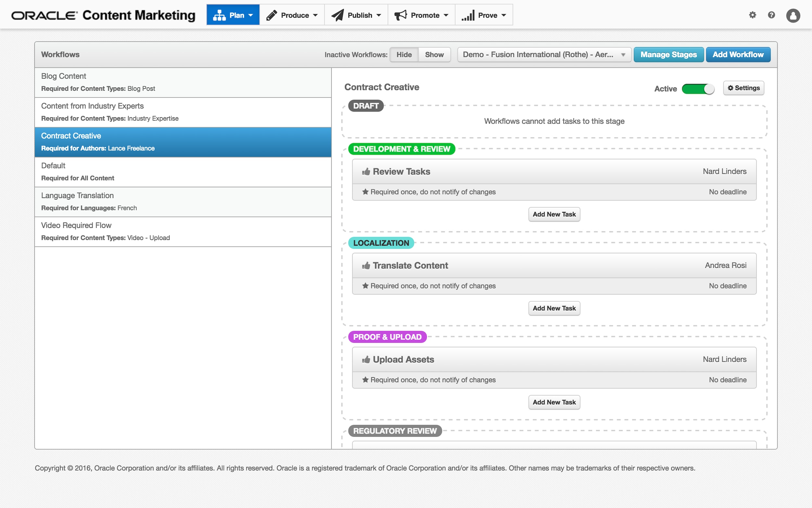Click star icon under Upload Assets
This screenshot has width=812, height=508.
click(x=365, y=380)
